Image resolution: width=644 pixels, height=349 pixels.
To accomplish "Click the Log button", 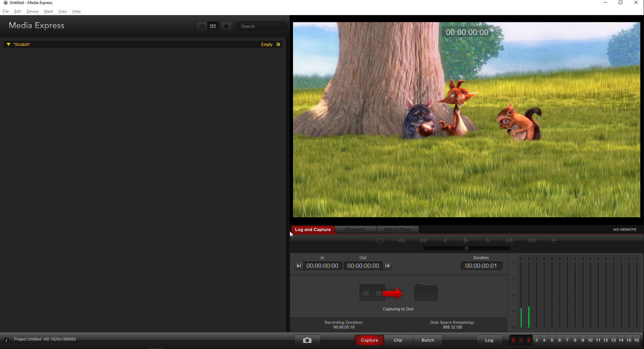I will tap(489, 340).
